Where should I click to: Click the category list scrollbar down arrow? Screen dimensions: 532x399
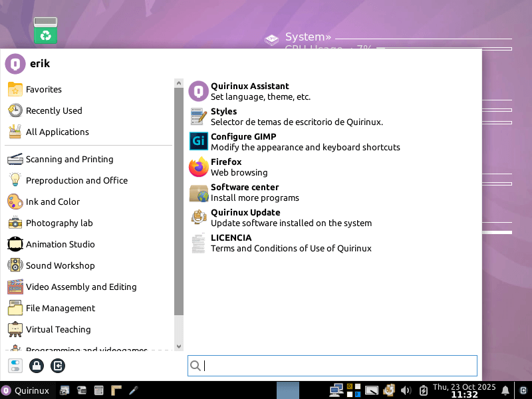click(178, 346)
